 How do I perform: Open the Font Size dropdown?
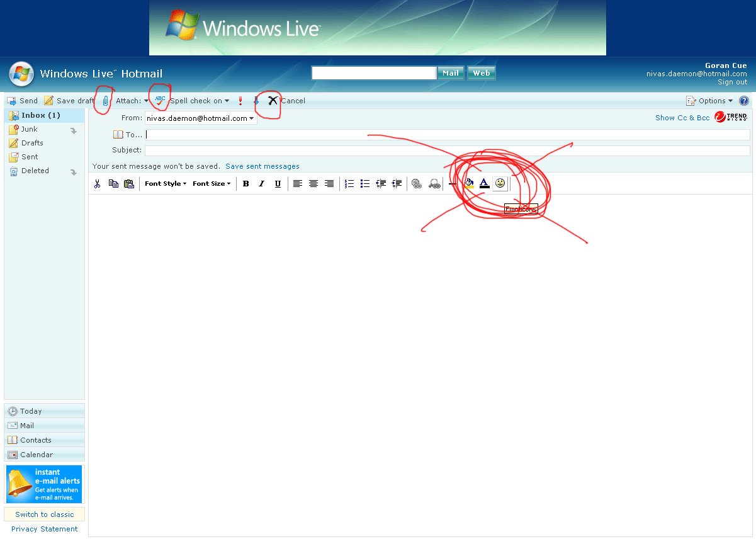[x=212, y=184]
